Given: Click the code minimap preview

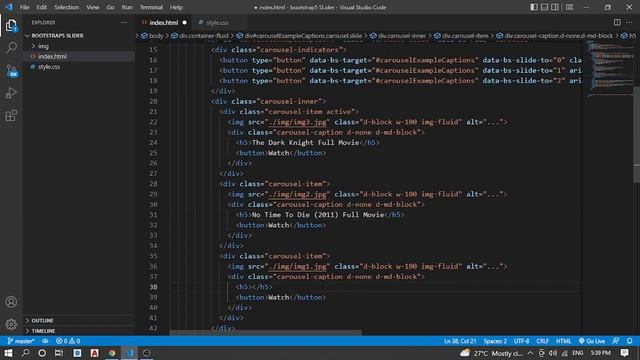Looking at the screenshot, I should (x=610, y=68).
